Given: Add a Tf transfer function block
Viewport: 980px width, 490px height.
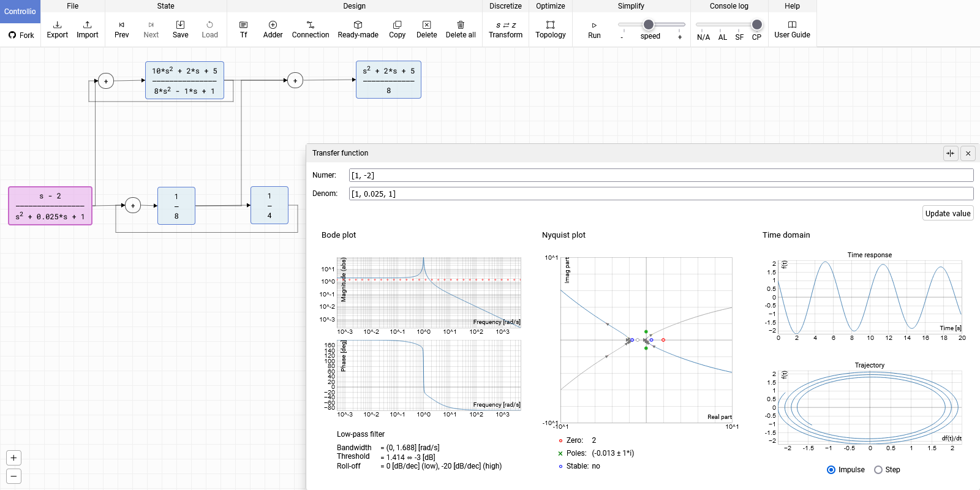Looking at the screenshot, I should point(244,29).
